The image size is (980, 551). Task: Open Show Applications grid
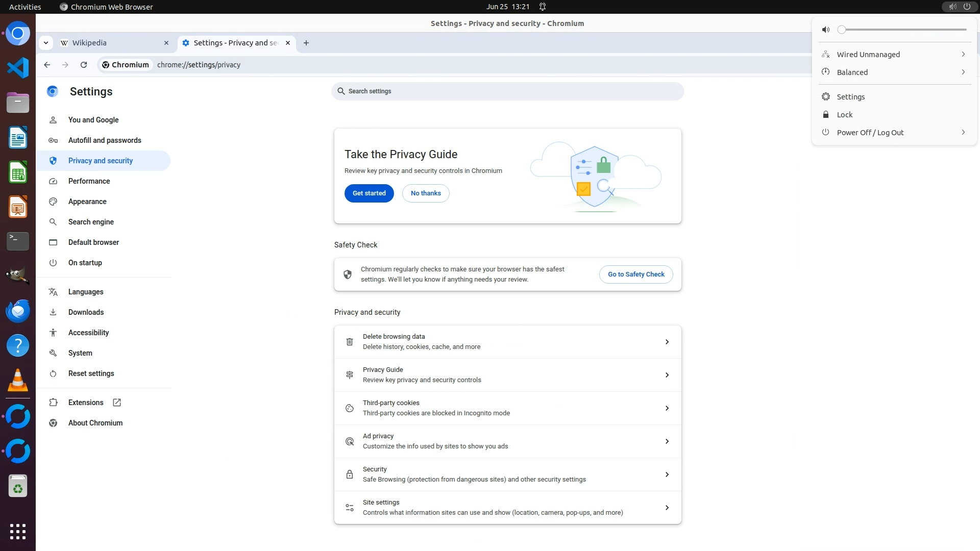coord(18,531)
